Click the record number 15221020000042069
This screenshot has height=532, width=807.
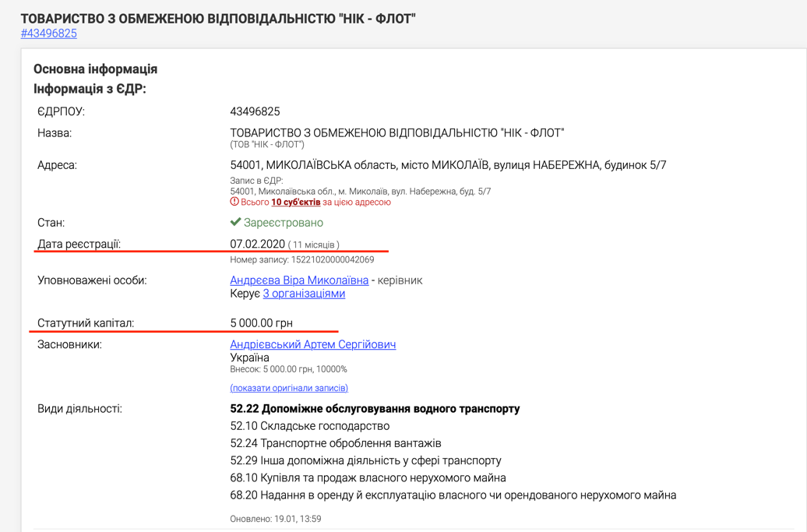click(301, 260)
